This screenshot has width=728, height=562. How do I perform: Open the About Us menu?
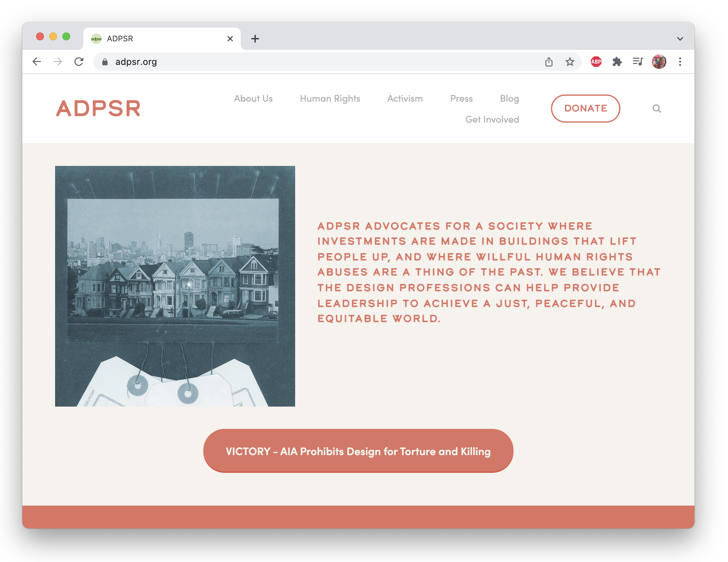253,99
